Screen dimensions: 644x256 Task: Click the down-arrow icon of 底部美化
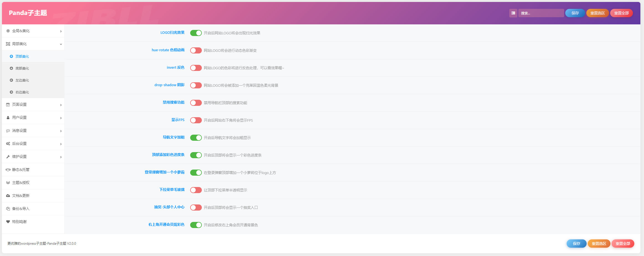(11, 68)
